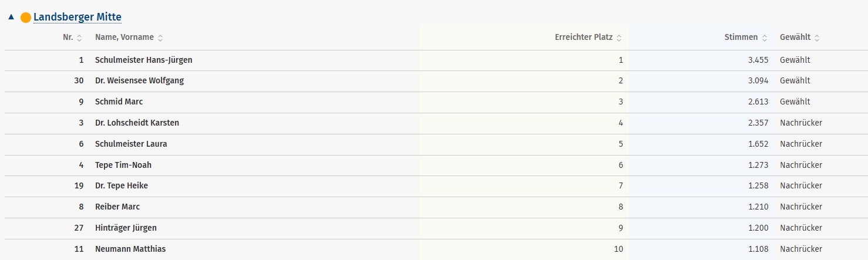This screenshot has width=868, height=260.
Task: Click Schulmeister Laura's vote count 1.652
Action: coord(758,144)
